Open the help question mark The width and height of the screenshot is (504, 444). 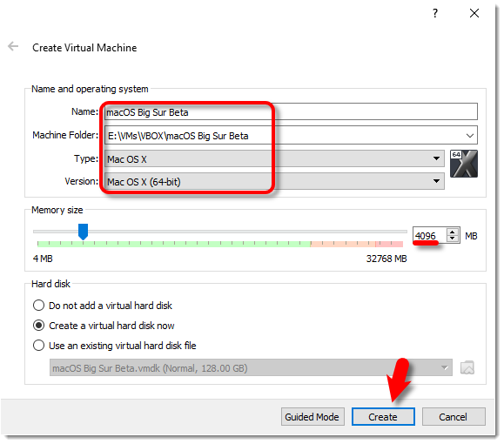(435, 14)
